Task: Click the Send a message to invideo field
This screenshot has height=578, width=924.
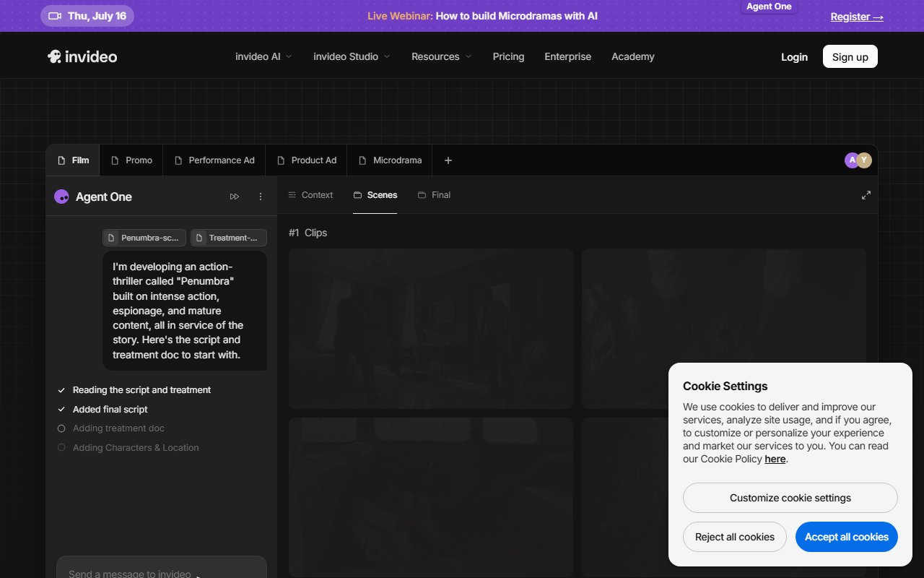Action: coord(162,567)
